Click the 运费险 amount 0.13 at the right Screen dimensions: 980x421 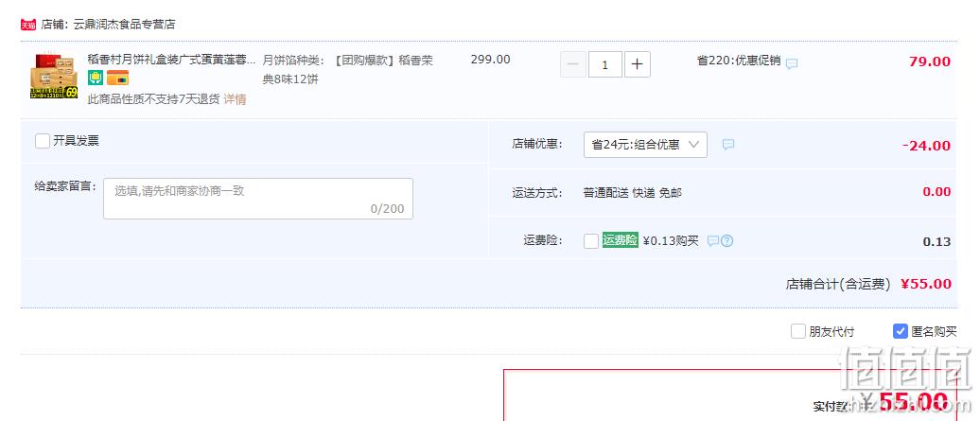[936, 242]
